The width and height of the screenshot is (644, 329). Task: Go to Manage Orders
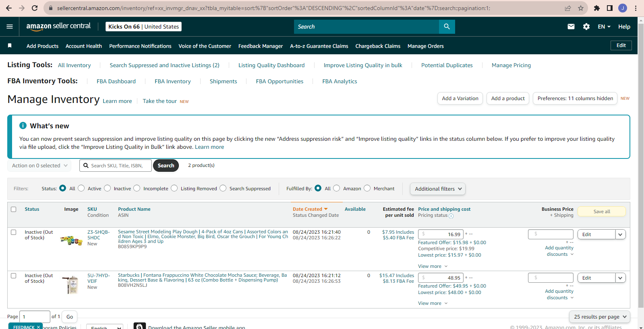pyautogui.click(x=426, y=46)
